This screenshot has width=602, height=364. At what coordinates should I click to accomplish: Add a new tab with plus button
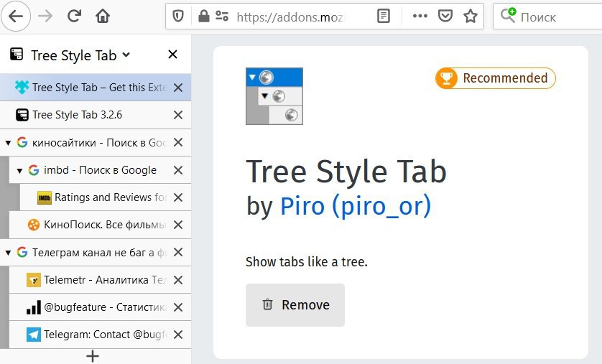tap(93, 356)
